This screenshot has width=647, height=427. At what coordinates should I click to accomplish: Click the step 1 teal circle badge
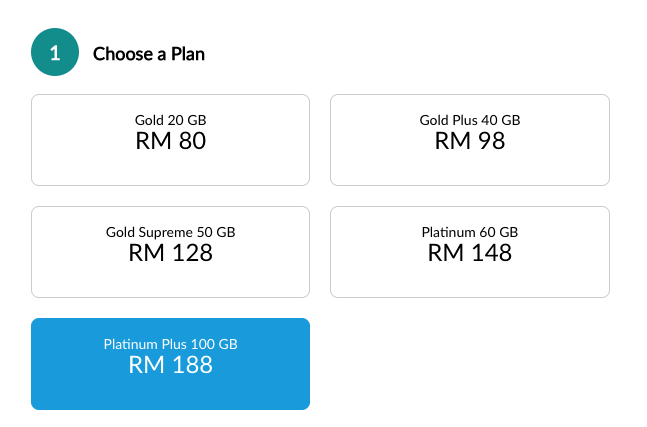(x=54, y=53)
